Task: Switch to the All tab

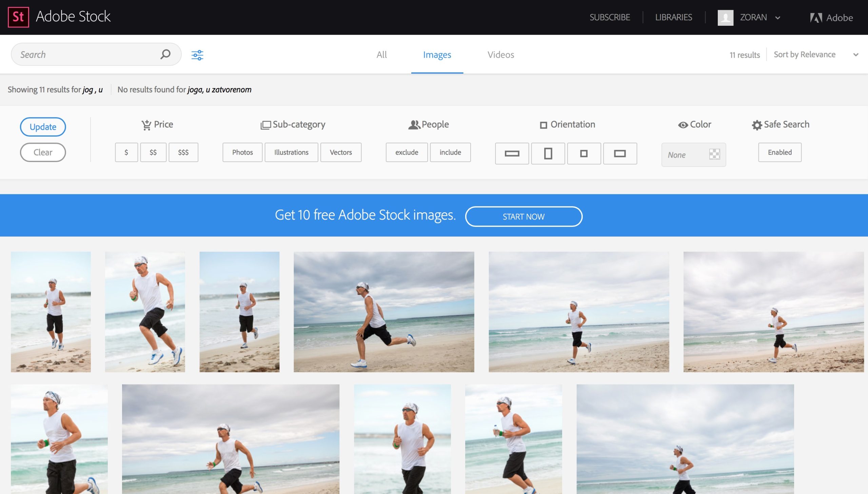Action: [x=381, y=55]
